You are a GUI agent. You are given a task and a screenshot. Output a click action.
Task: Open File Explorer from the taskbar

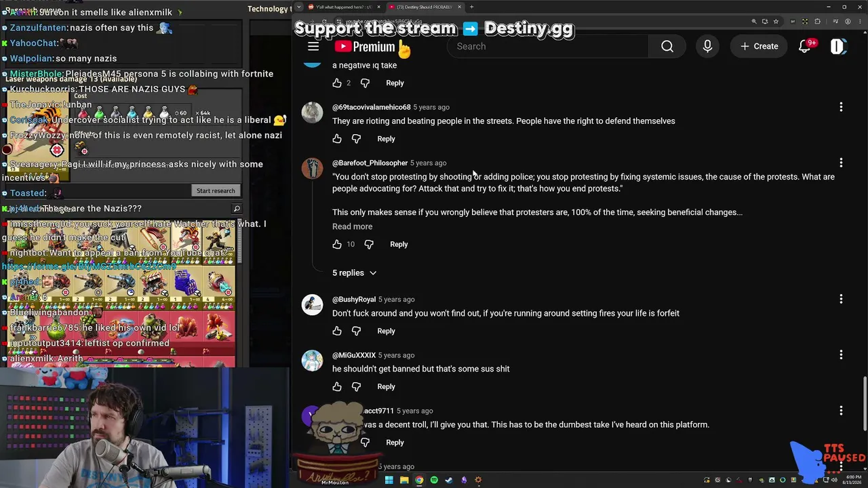(404, 480)
